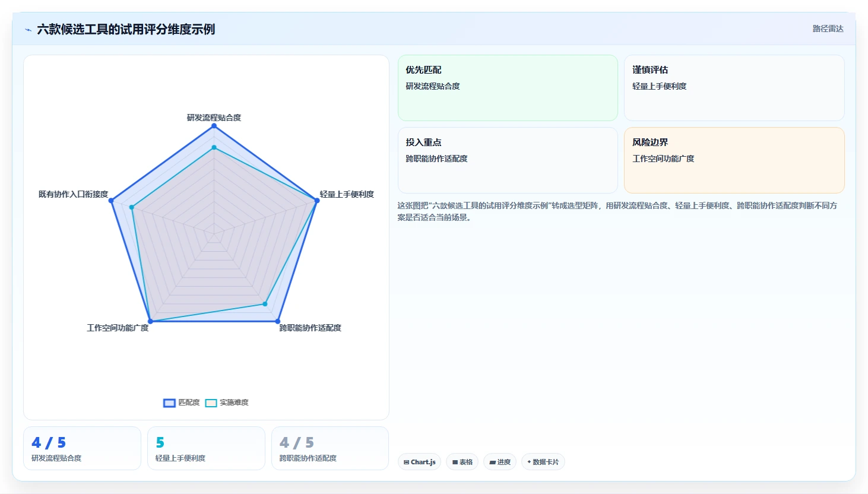Screen dimensions: 868x494
Task: Open the 投入重点 card
Action: (508, 160)
